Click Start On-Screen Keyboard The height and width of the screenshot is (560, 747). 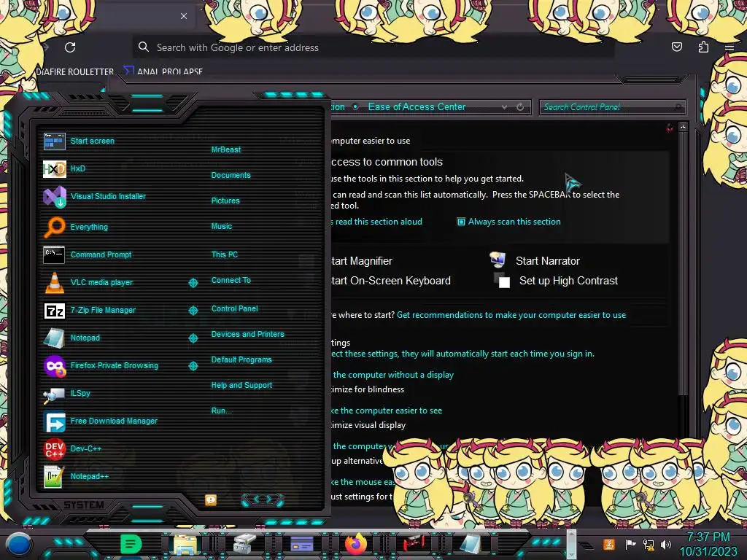[x=391, y=281]
